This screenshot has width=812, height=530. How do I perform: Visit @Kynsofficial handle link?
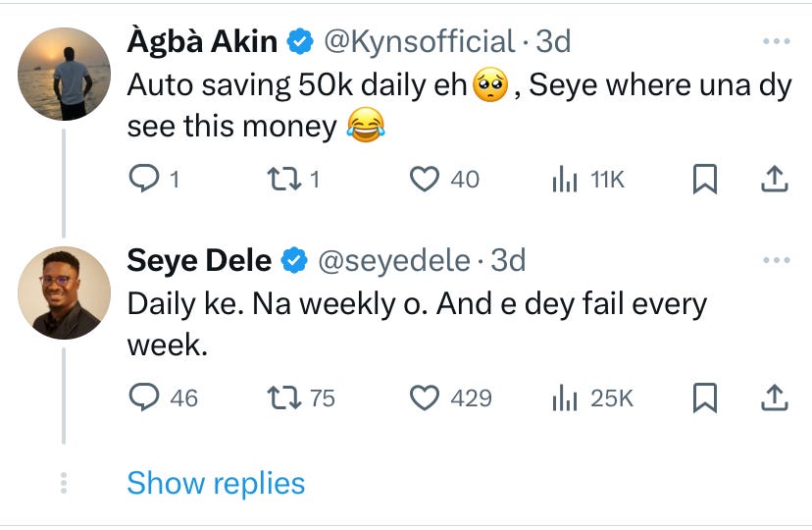[x=419, y=42]
